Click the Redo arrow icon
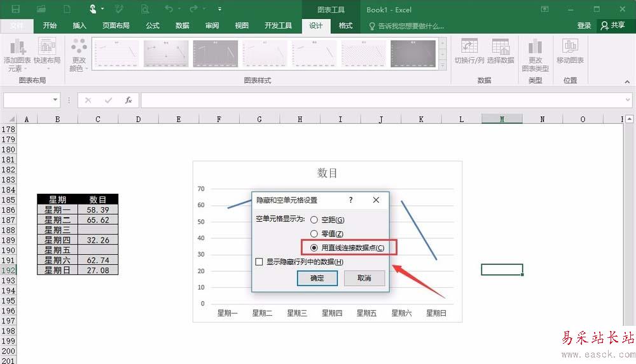The width and height of the screenshot is (636, 364). [194, 8]
